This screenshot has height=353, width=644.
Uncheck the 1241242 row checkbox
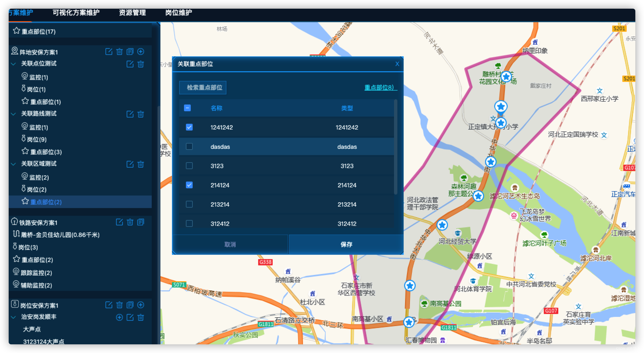[x=189, y=127]
